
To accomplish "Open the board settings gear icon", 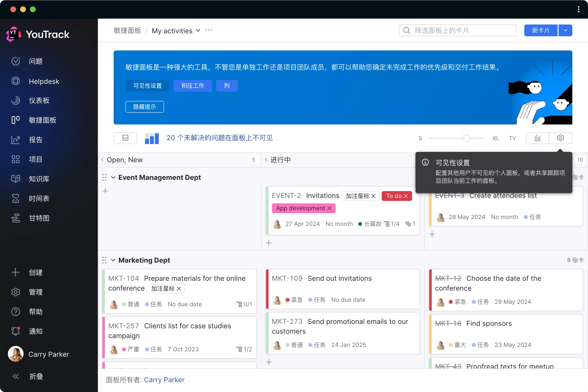I will pyautogui.click(x=561, y=138).
